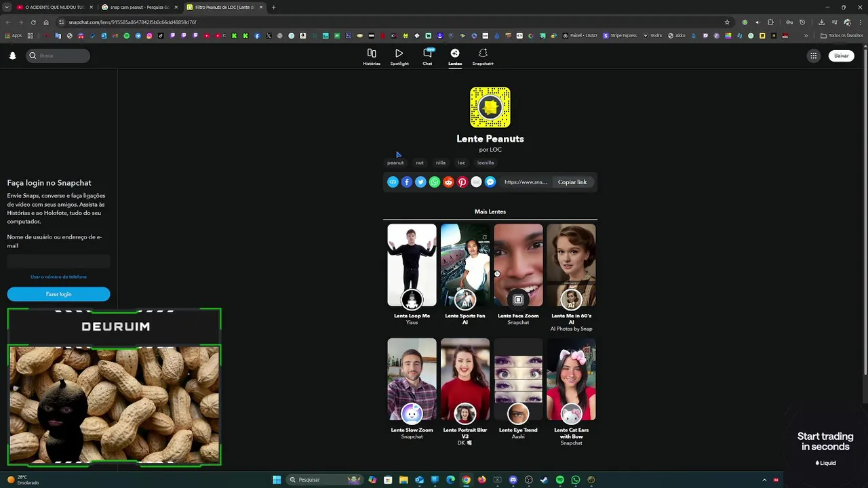
Task: Open Lente Cat Ears with Bow thumbnail
Action: coord(571,380)
